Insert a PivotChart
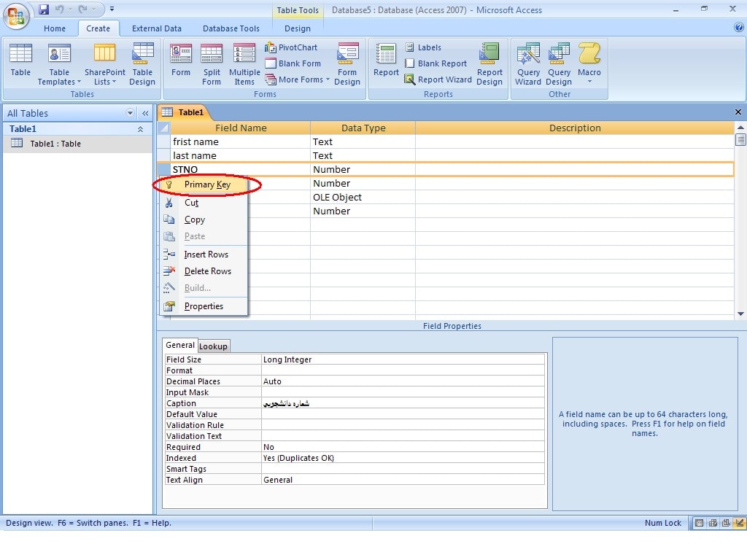 click(291, 47)
